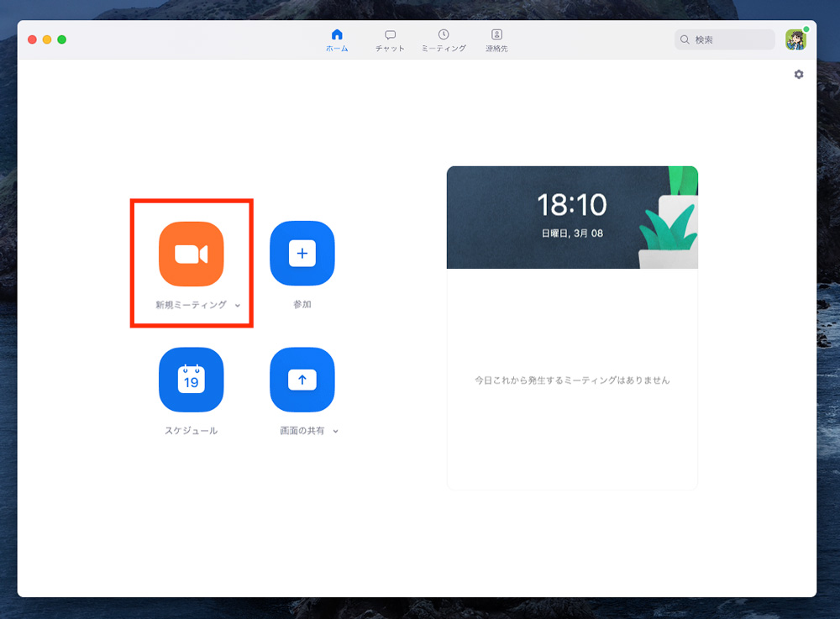This screenshot has width=840, height=619.
Task: Click the no upcoming meetings message
Action: tap(572, 380)
